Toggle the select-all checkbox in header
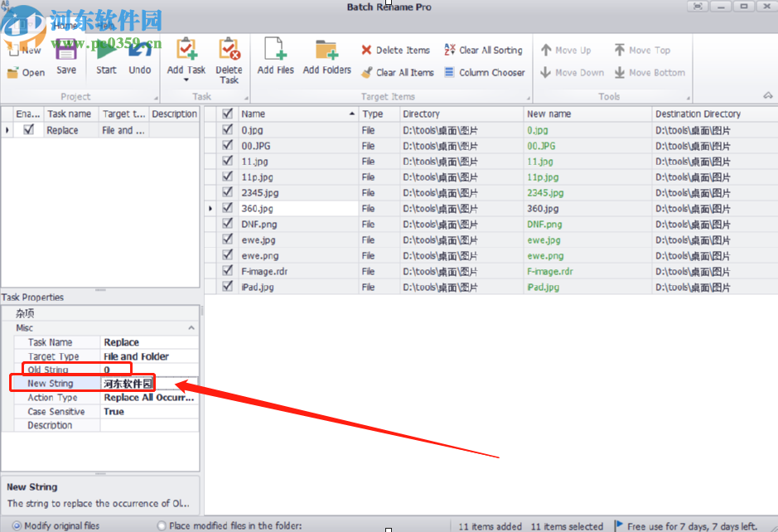Image resolution: width=778 pixels, height=532 pixels. click(228, 114)
